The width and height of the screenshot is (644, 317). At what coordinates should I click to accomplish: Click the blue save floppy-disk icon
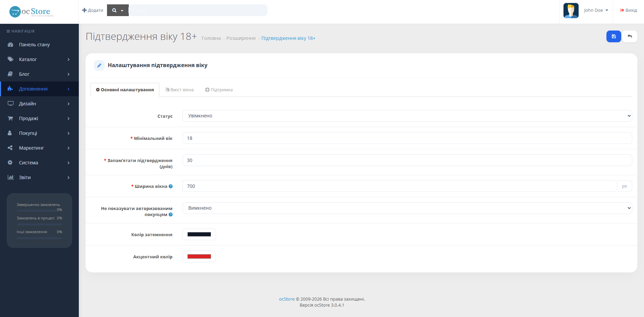(613, 36)
